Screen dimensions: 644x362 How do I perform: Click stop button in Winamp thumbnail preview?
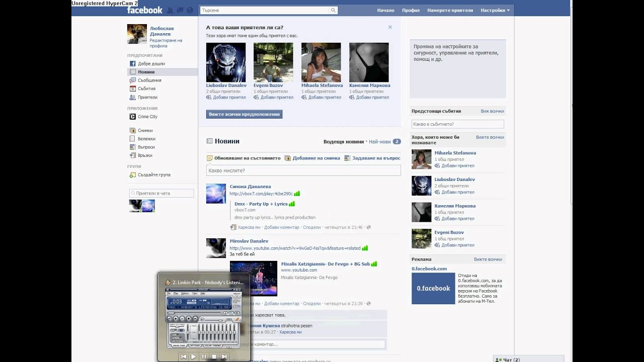coord(214,356)
